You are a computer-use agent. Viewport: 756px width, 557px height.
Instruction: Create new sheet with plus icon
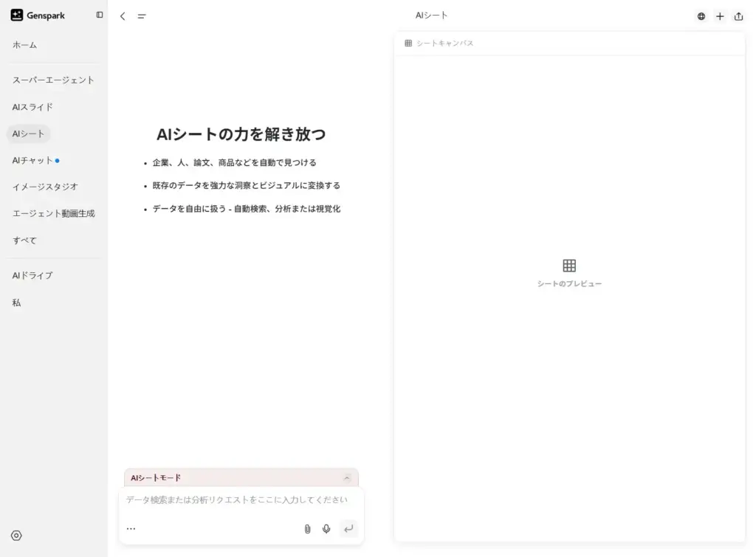coord(720,16)
